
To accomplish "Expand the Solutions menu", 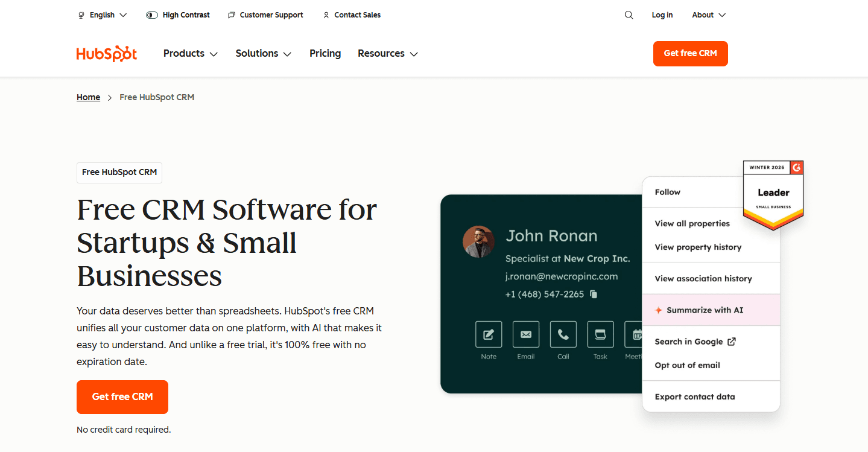I will tap(264, 54).
